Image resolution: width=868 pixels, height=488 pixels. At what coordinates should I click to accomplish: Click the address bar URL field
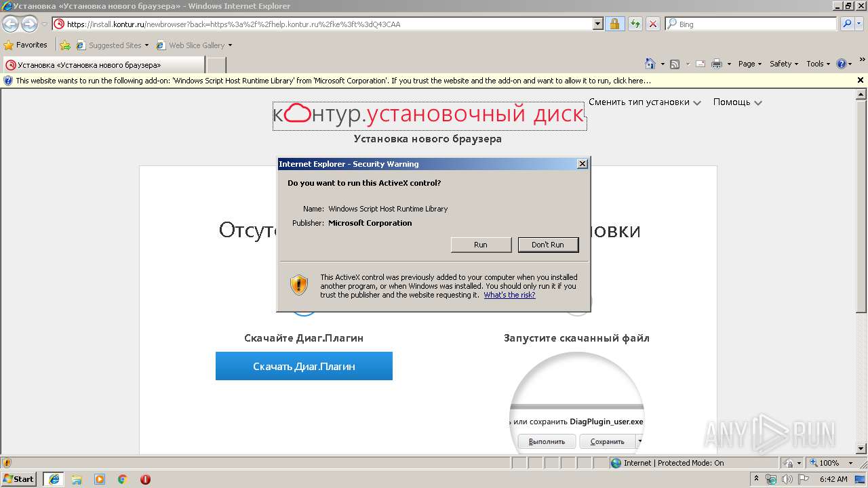tap(322, 24)
